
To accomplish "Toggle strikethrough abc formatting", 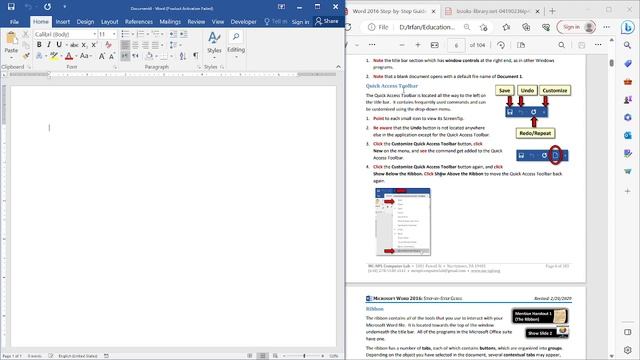I will pyautogui.click(x=74, y=45).
